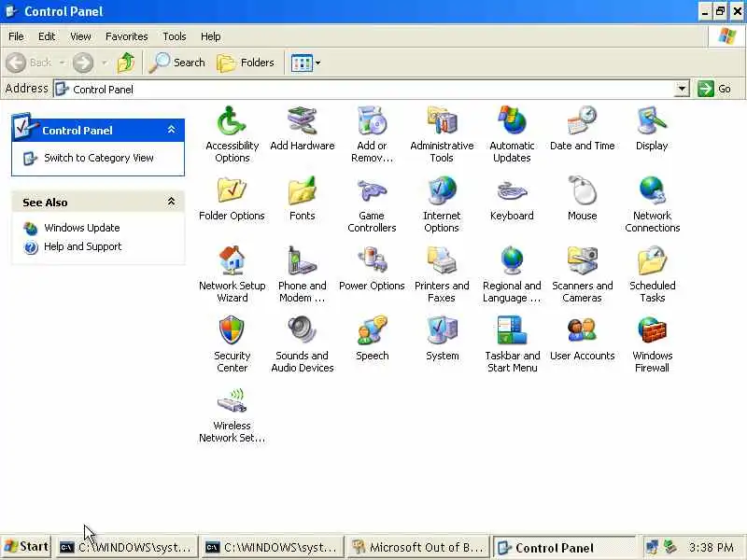Image resolution: width=747 pixels, height=560 pixels.
Task: Open the File menu
Action: click(x=16, y=36)
